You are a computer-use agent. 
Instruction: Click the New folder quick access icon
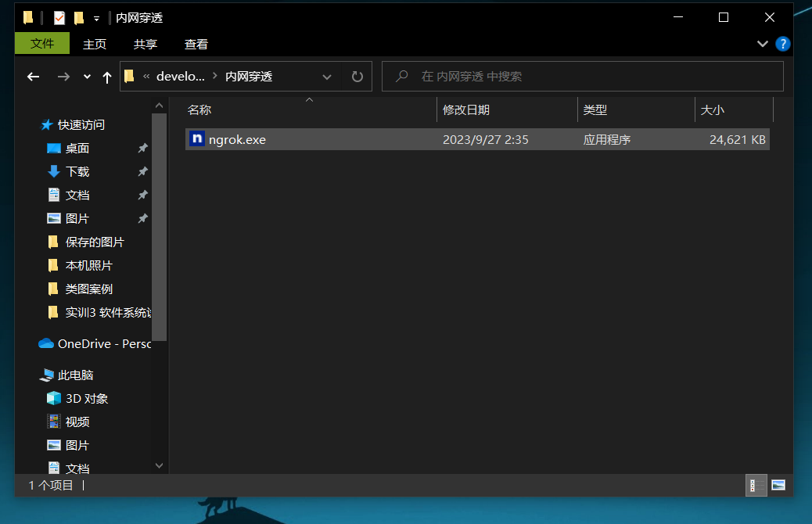pos(79,18)
